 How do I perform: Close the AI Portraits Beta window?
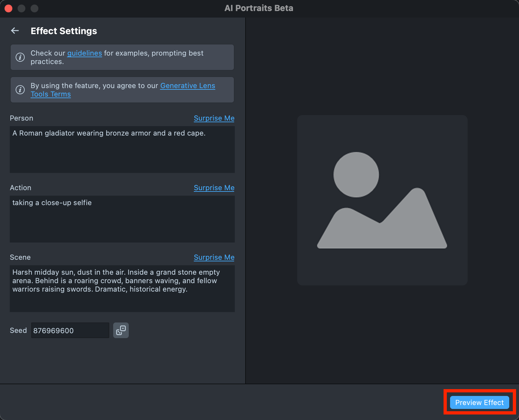[x=8, y=8]
